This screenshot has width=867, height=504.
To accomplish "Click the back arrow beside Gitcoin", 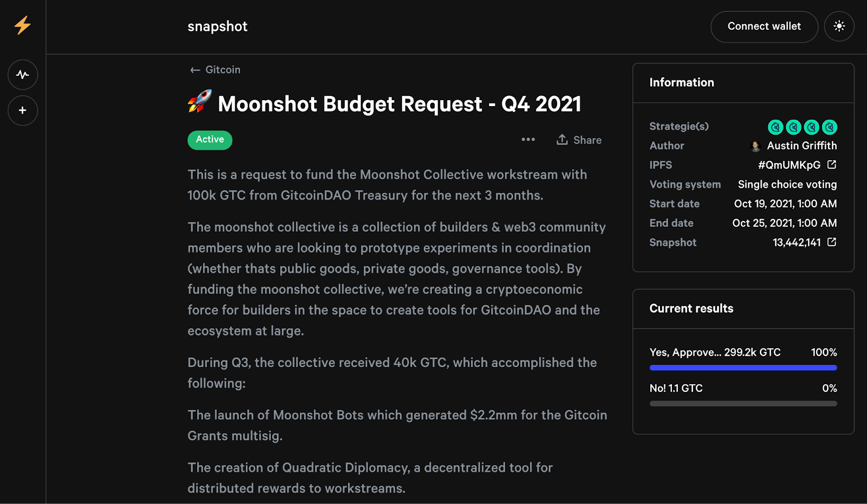I will click(x=195, y=70).
